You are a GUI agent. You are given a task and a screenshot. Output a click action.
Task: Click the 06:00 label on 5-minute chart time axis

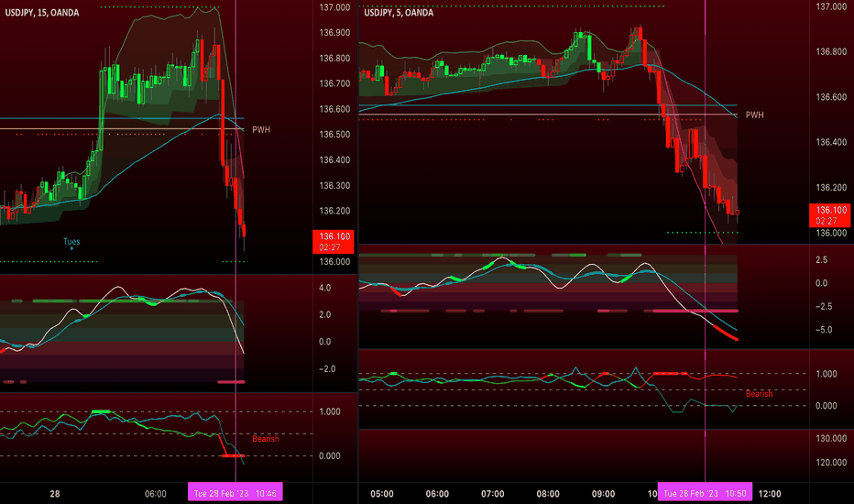point(437,494)
